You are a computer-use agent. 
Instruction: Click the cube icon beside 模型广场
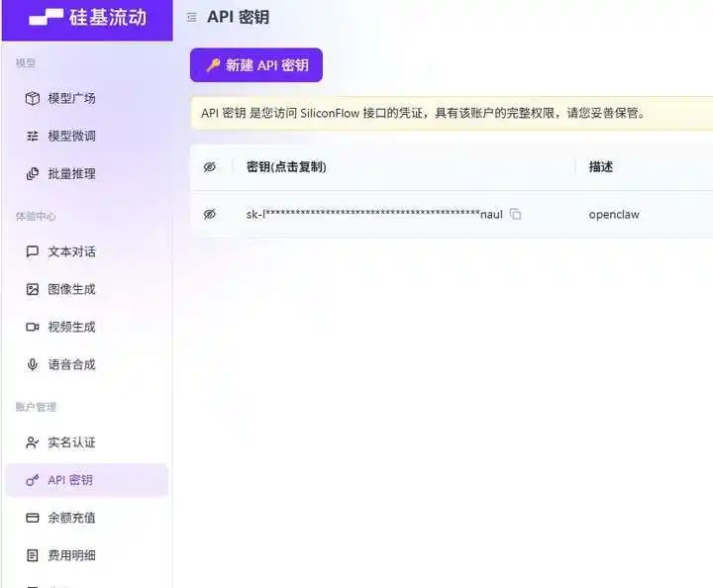point(33,98)
